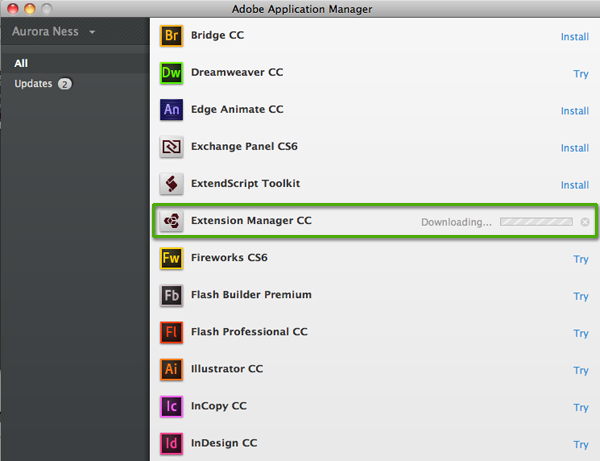Image resolution: width=600 pixels, height=461 pixels.
Task: Click the Flash Builder Premium icon
Action: (x=171, y=295)
